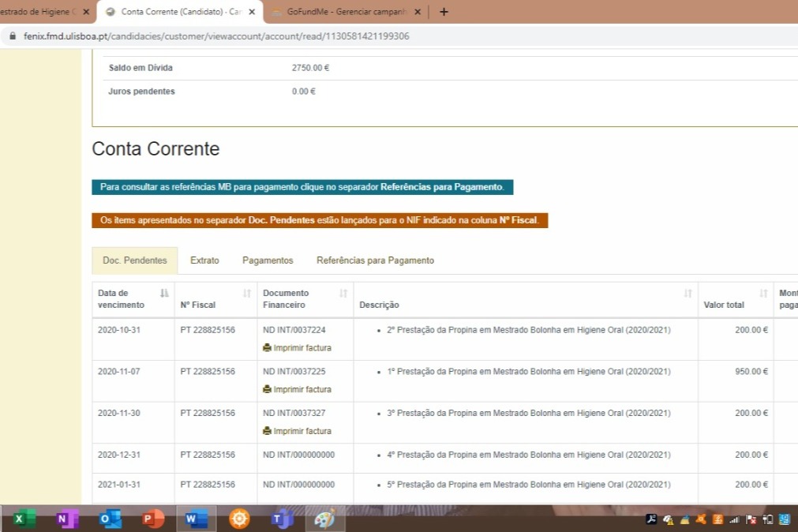Switch to GoFundMe browser tab
Screen dimensions: 798x532
[x=346, y=12]
